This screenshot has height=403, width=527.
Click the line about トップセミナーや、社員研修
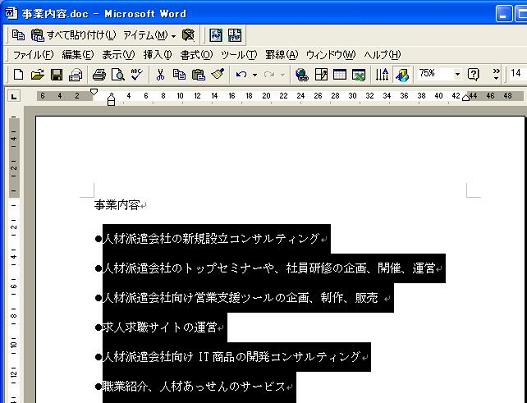(x=269, y=268)
